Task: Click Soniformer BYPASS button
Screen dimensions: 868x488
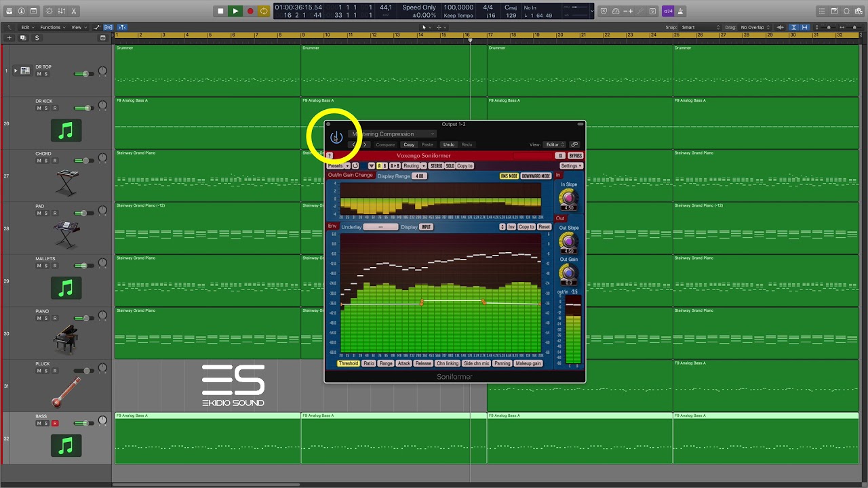Action: click(575, 156)
